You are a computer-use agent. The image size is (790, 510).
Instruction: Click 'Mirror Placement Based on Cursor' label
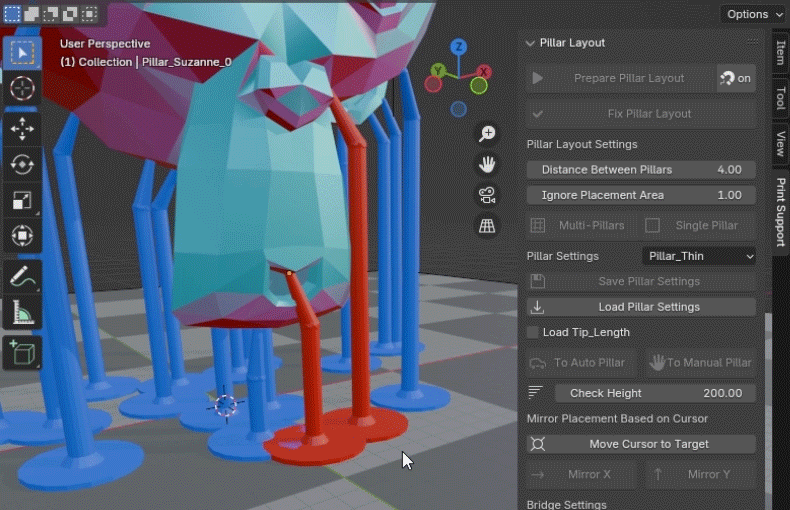[617, 419]
